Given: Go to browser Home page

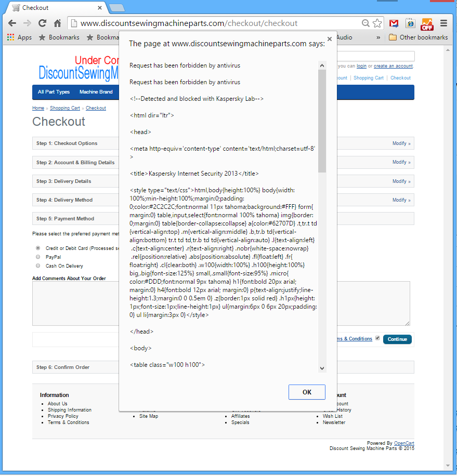Looking at the screenshot, I should [x=57, y=23].
